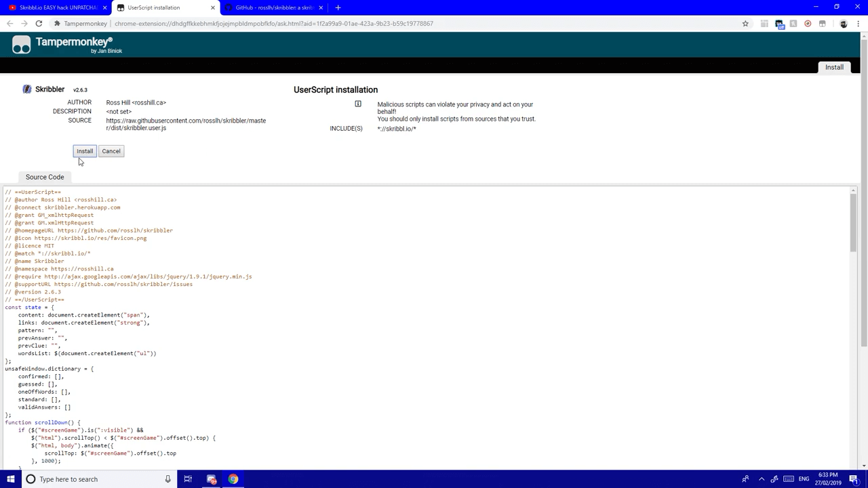The image size is (868, 488).
Task: Click the gray grid extension icon
Action: click(764, 24)
